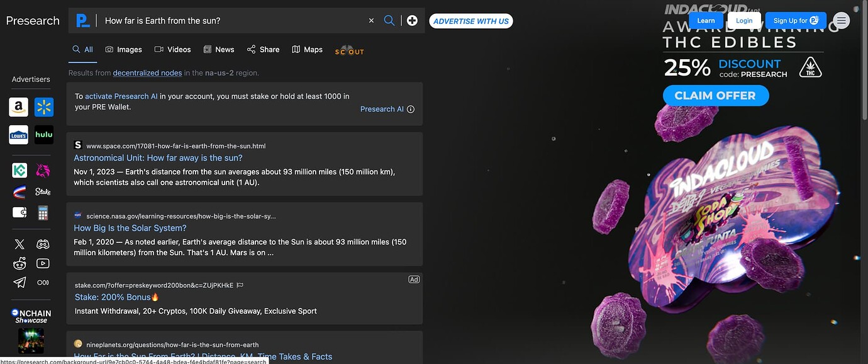
Task: Clear the search query with the X
Action: click(x=371, y=21)
